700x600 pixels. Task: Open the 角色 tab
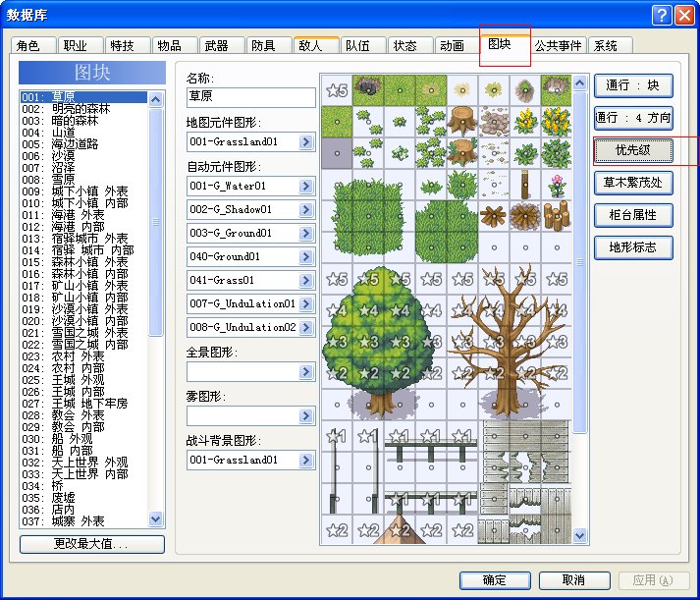(33, 45)
